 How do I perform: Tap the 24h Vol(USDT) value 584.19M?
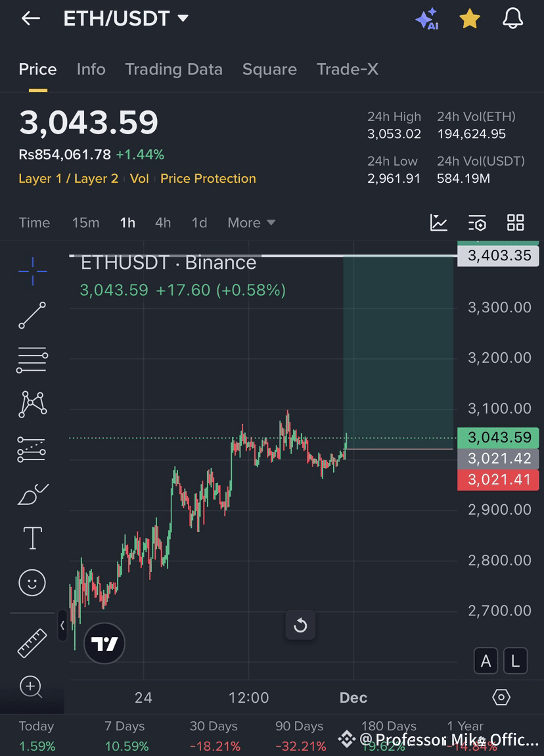[463, 179]
